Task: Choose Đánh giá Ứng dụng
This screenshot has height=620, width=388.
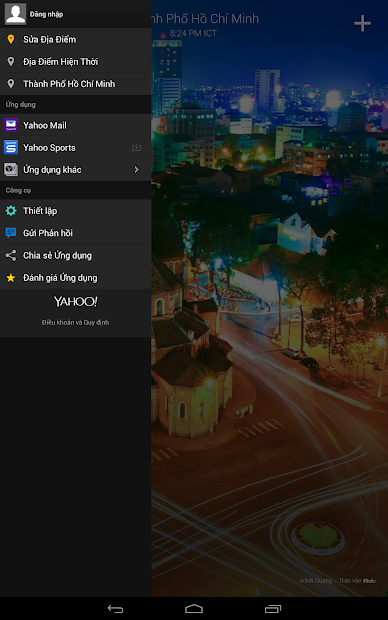Action: point(76,278)
